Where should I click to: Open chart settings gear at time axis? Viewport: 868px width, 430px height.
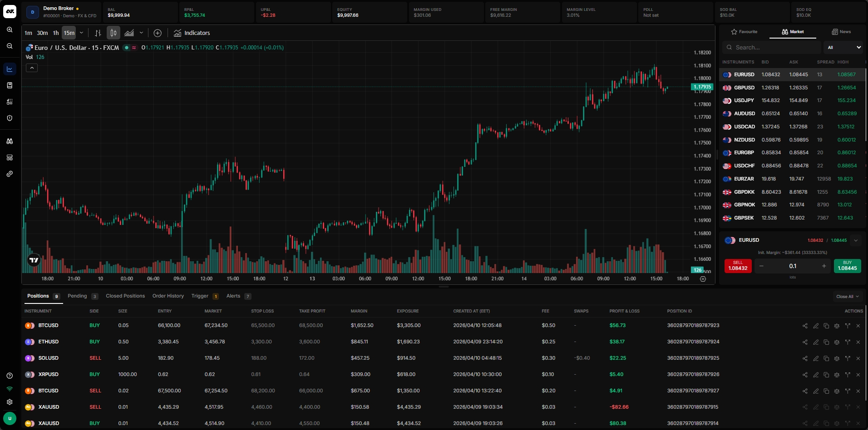click(703, 279)
